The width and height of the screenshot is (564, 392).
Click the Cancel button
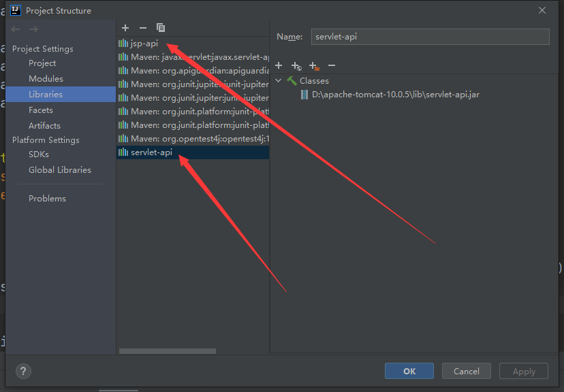[466, 371]
